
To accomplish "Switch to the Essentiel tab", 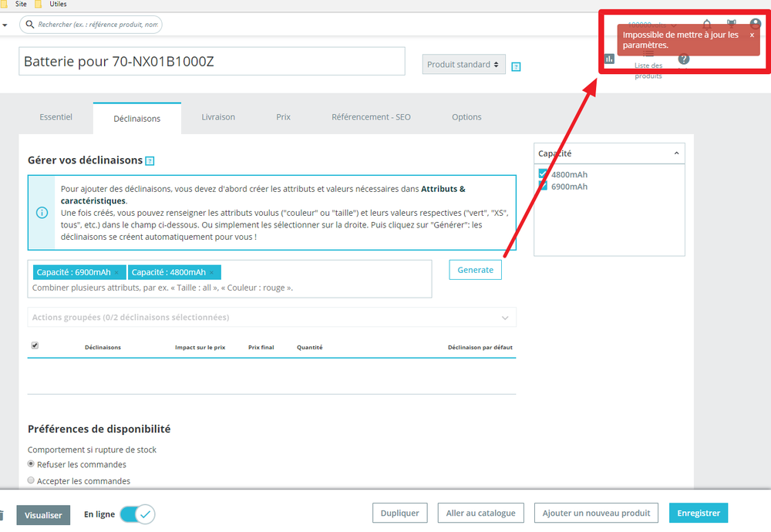I will coord(56,117).
